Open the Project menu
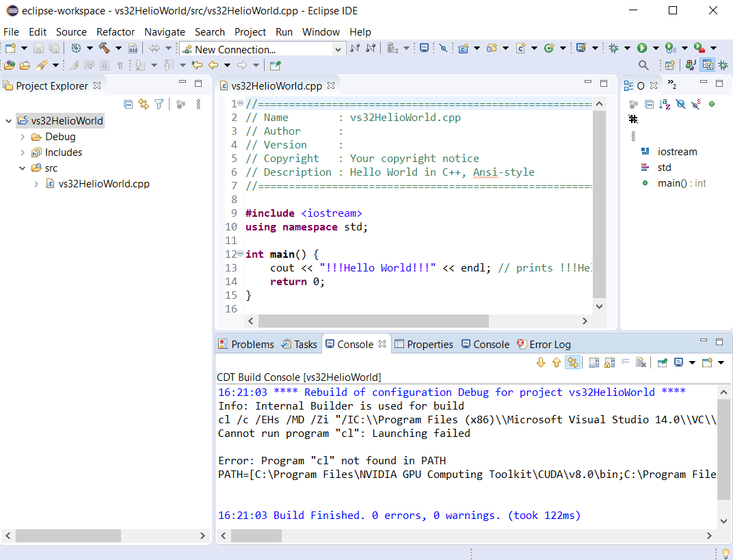Viewport: 733px width, 560px height. click(250, 31)
